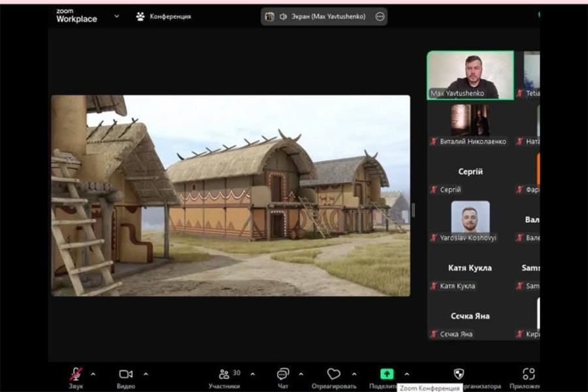Select the Сергій participant tile
Screen dimensions: 588x392
470,173
